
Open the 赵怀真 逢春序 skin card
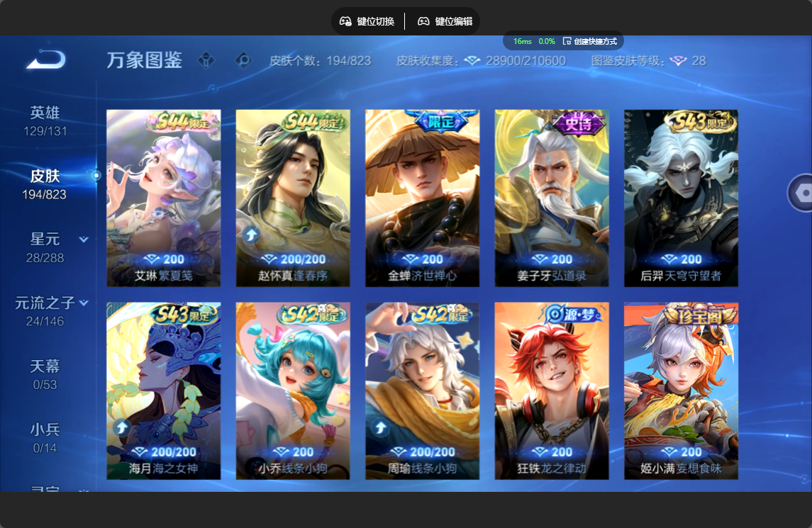click(x=293, y=198)
